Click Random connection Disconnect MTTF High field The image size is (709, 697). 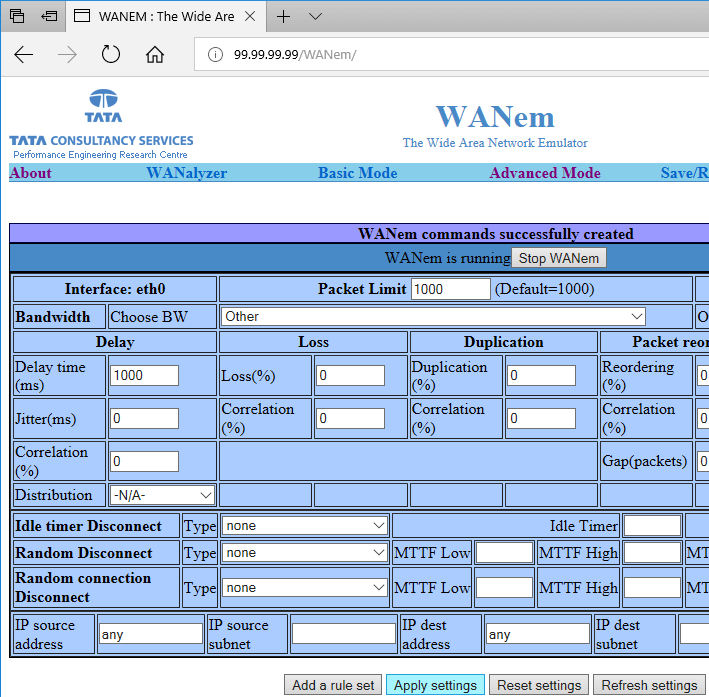tap(652, 588)
